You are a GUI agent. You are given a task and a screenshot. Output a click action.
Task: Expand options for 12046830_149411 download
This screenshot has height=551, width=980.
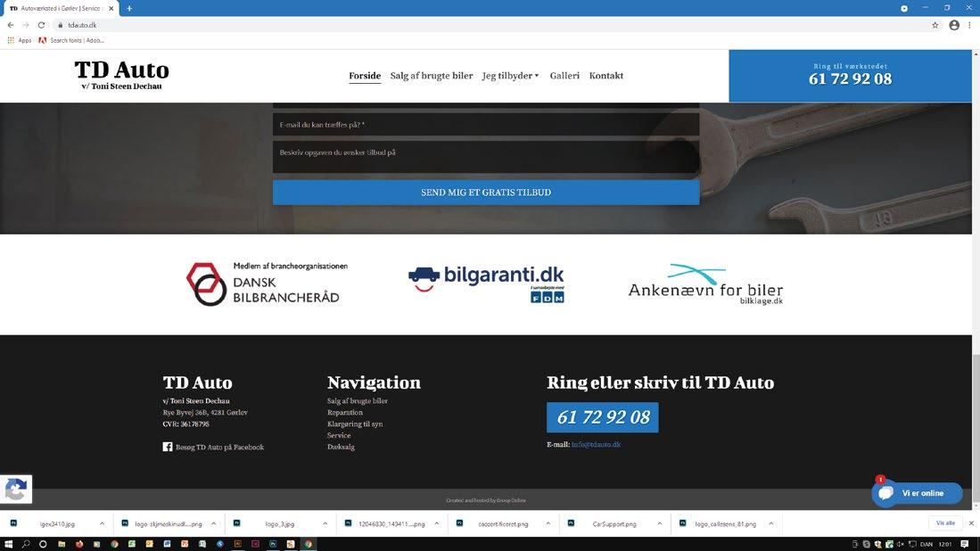[x=436, y=523]
